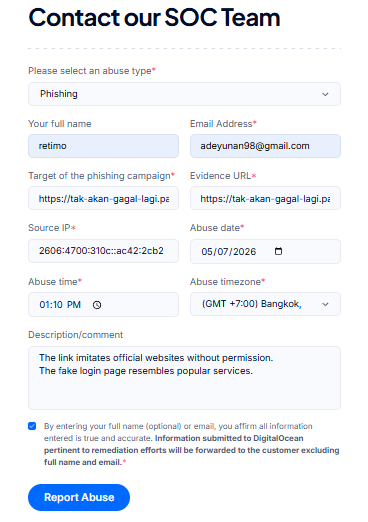Click the 01:10 PM abuse time value
This screenshot has height=522, width=368.
(60, 305)
